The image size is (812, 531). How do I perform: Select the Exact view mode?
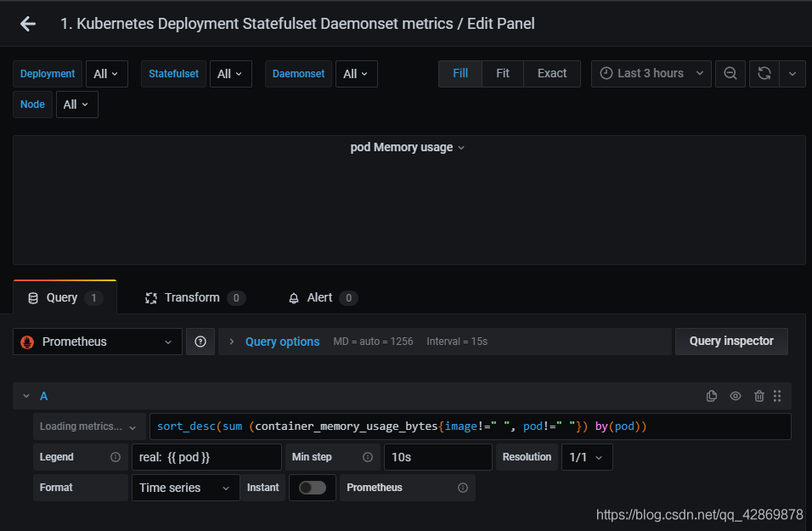[x=552, y=74]
